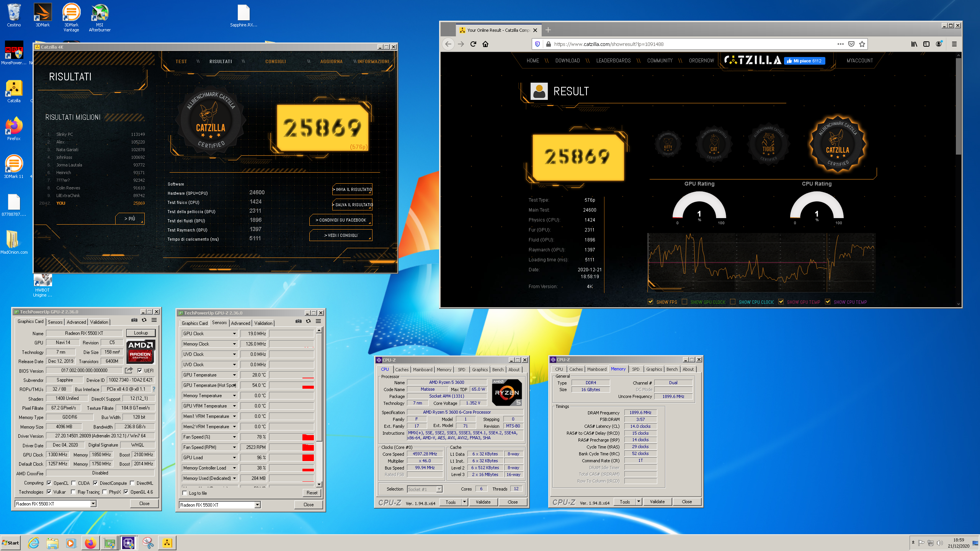This screenshot has width=980, height=551.
Task: Open the HWBOT Unigine desktop shortcut
Action: (x=42, y=286)
